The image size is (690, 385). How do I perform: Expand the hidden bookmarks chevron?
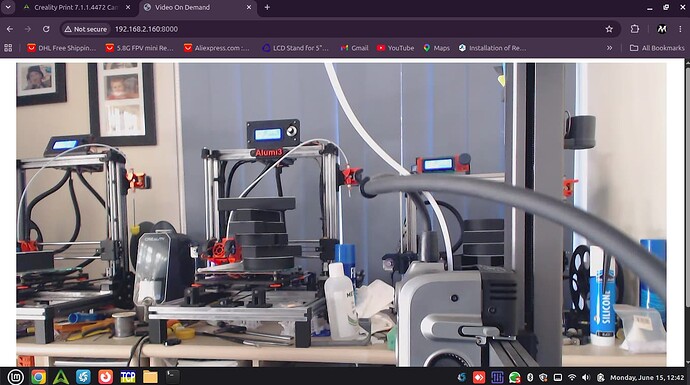[x=609, y=48]
